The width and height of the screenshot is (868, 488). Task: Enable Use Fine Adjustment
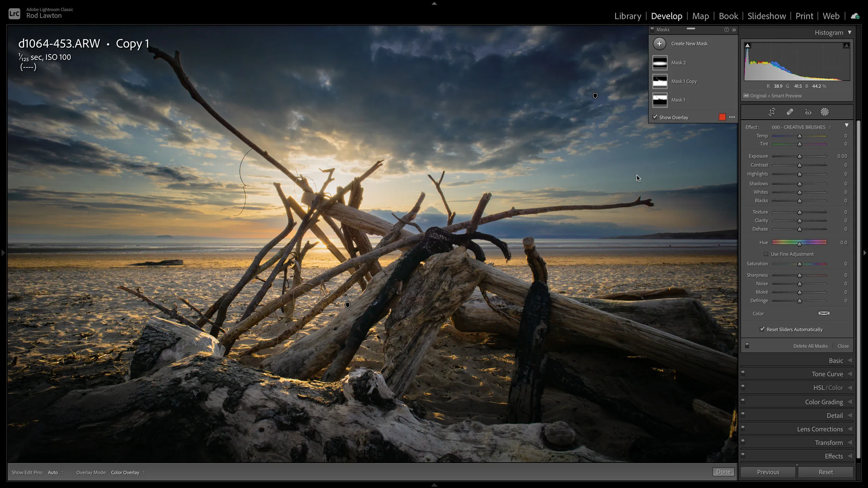click(x=766, y=254)
